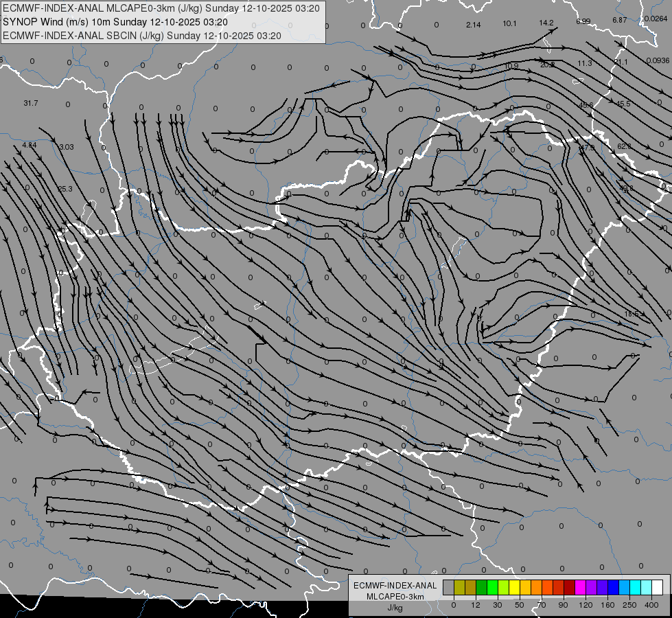This screenshot has height=618, width=672.
Task: Click the legend tick value 160
Action: (x=607, y=605)
